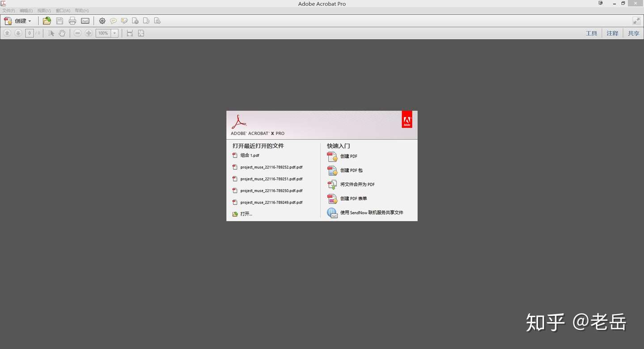Click the zoom in plus button
Viewport: 644px width, 349px height.
click(89, 33)
